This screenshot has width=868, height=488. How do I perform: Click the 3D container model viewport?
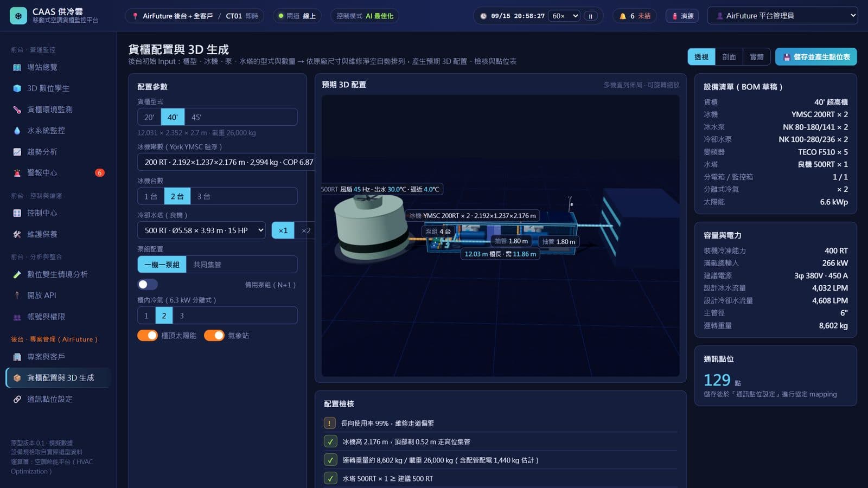pyautogui.click(x=500, y=236)
